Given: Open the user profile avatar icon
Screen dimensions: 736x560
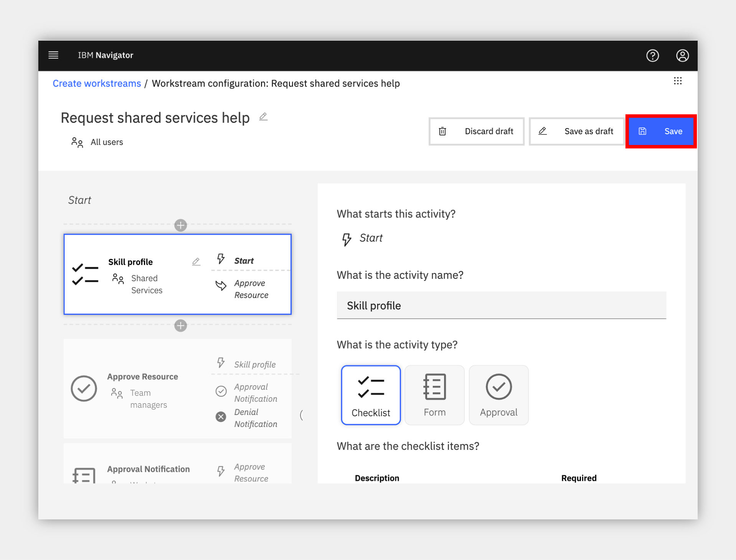Looking at the screenshot, I should (682, 56).
